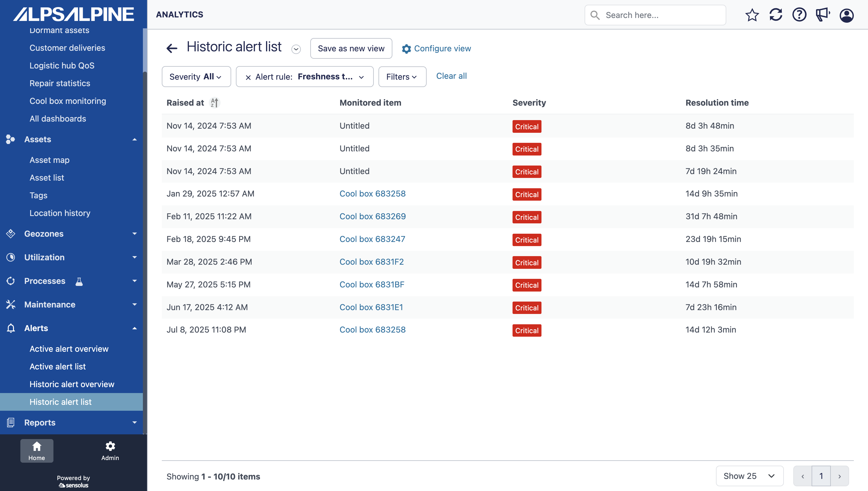Open the help question mark icon
The height and width of the screenshot is (491, 868).
click(799, 15)
